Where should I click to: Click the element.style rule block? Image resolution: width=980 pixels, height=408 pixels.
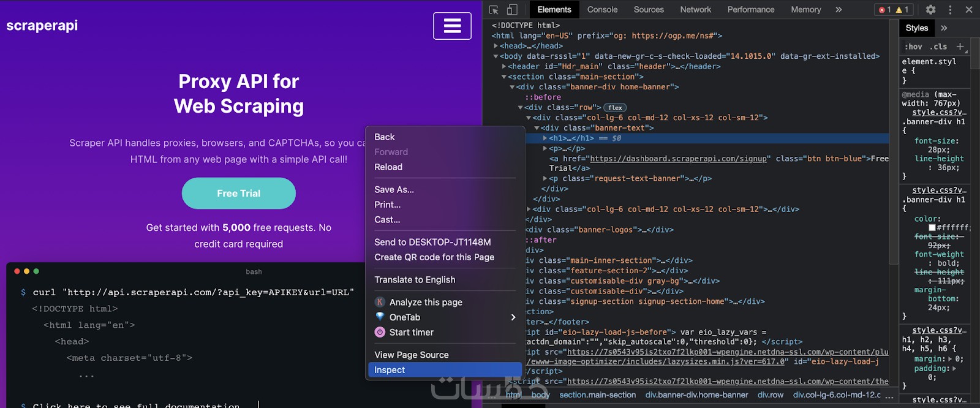point(933,71)
